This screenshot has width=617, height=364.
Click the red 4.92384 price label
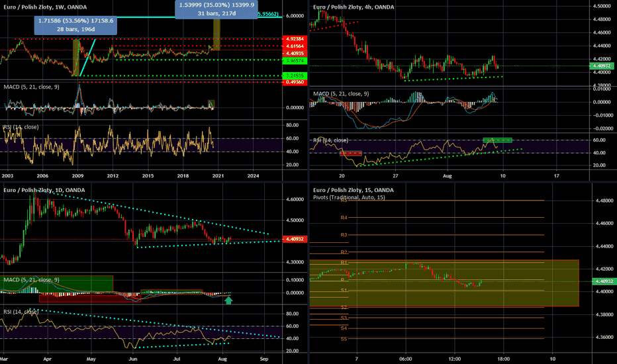(x=295, y=39)
